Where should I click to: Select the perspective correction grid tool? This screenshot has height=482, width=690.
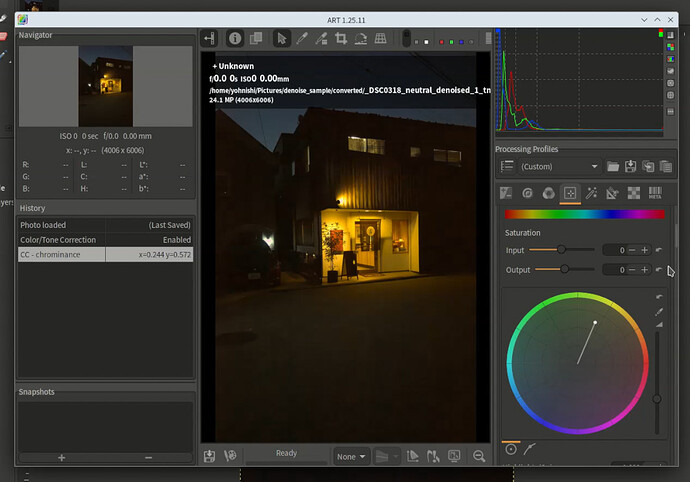381,39
